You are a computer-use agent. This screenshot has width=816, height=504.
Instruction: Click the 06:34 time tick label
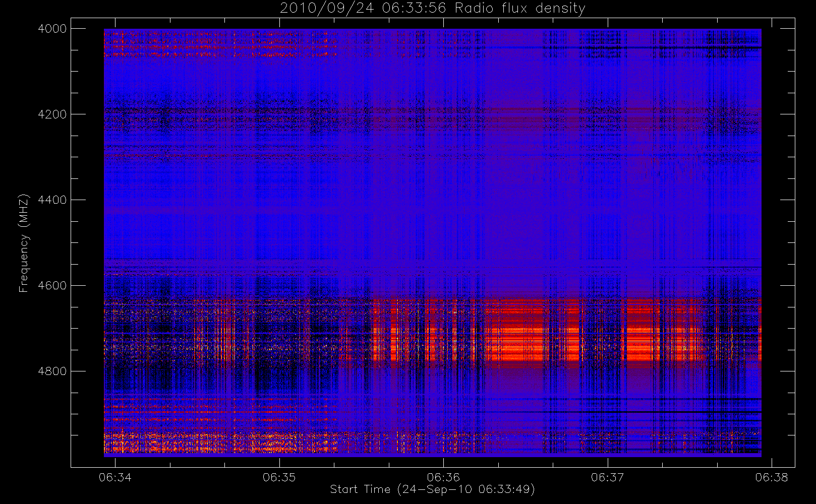point(115,477)
